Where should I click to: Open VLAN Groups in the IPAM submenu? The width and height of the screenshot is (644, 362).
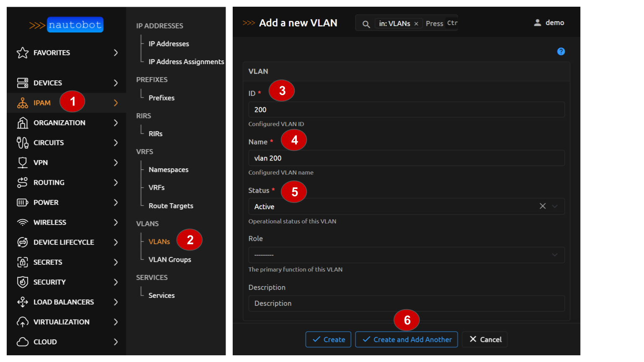[x=170, y=260]
